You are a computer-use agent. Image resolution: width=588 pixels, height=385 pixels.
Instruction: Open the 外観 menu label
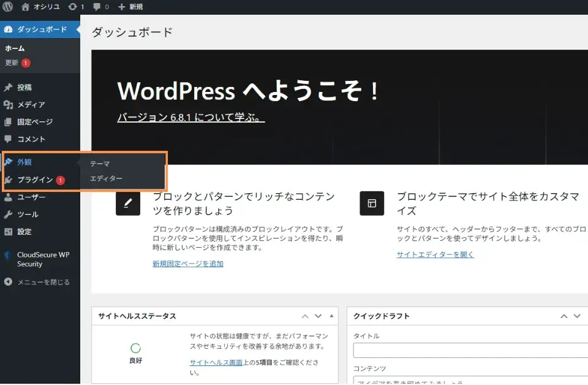[x=24, y=162]
